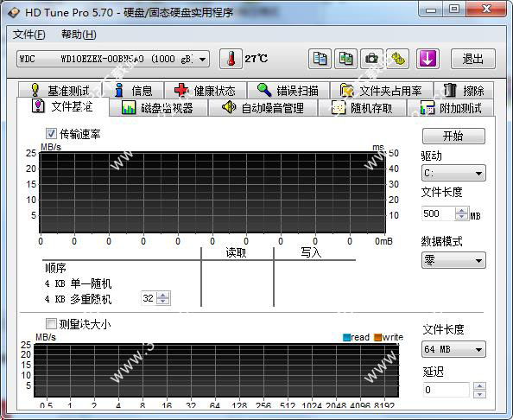Open the 驱动 C: drive dropdown
This screenshot has width=513, height=420.
(x=453, y=173)
